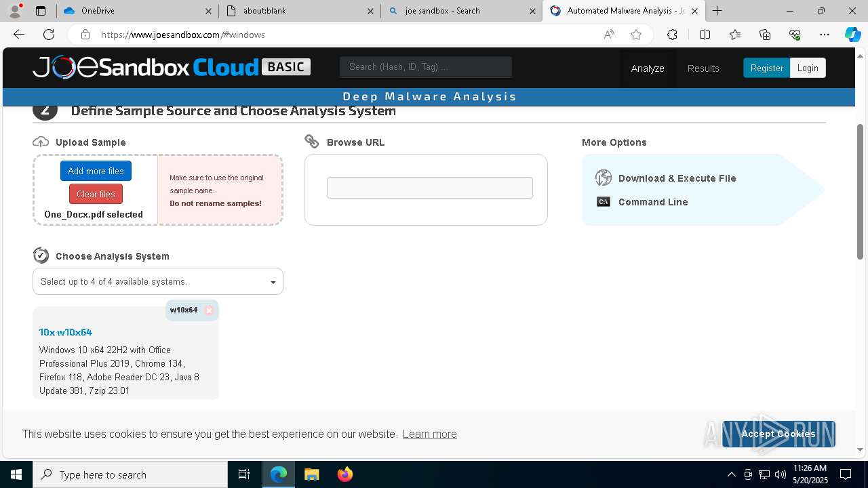Launch Firefox from the taskbar
The width and height of the screenshot is (868, 488).
pos(344,474)
